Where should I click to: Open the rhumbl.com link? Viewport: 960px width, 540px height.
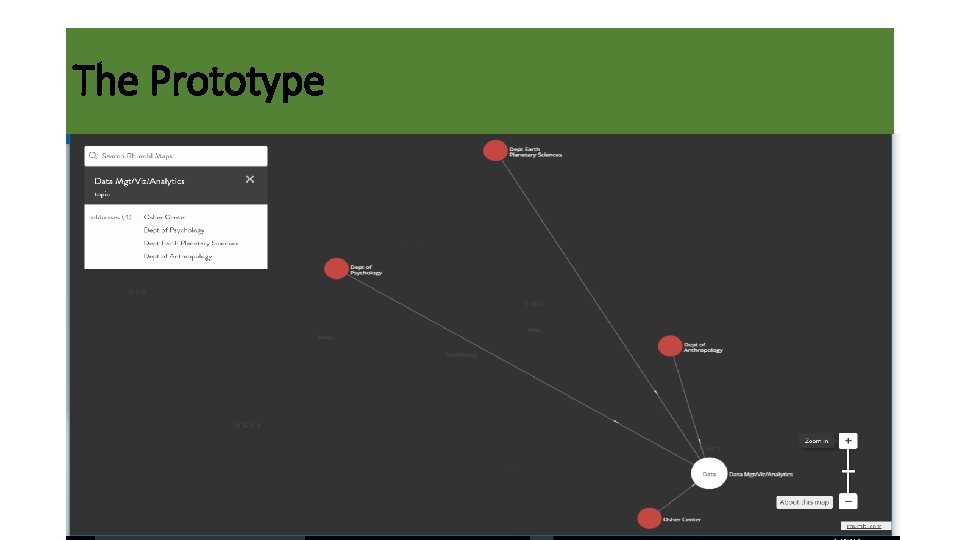864,526
